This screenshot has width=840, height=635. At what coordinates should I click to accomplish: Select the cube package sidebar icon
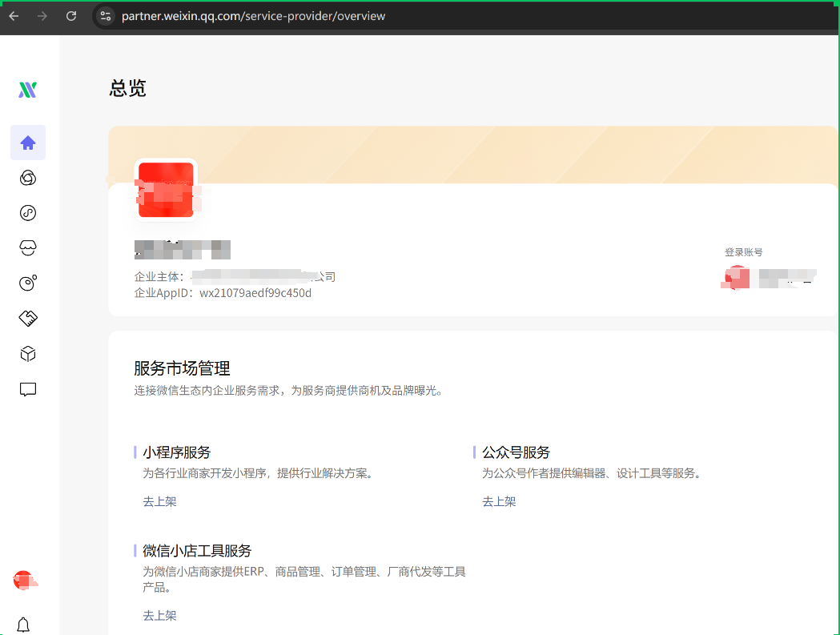[x=28, y=354]
